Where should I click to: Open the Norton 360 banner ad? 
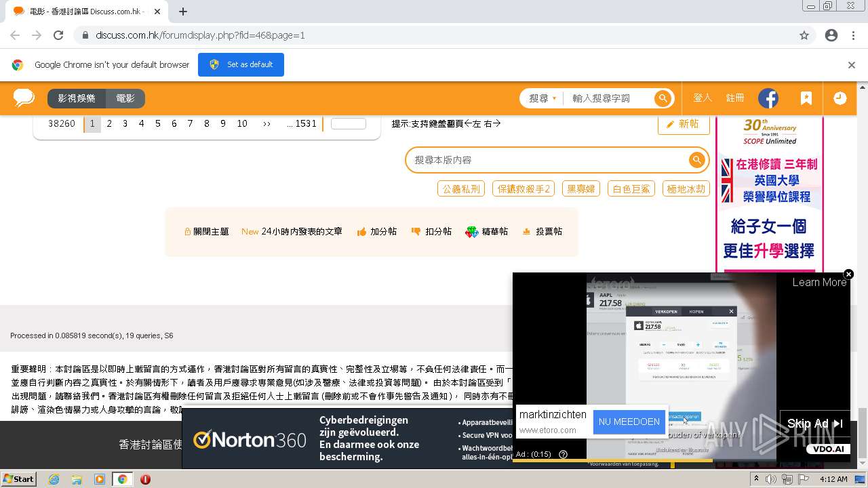(347, 439)
